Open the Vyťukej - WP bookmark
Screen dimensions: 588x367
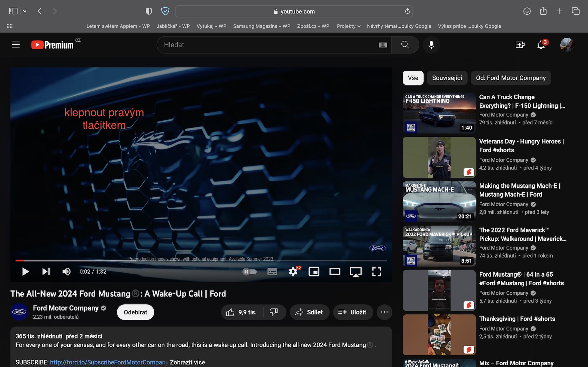click(x=211, y=26)
